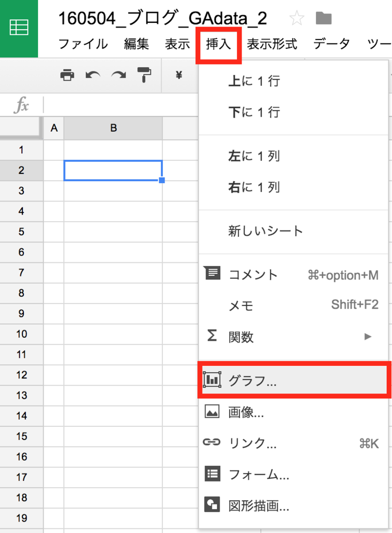
Task: Click the move-to-folder icon
Action: pos(323,18)
